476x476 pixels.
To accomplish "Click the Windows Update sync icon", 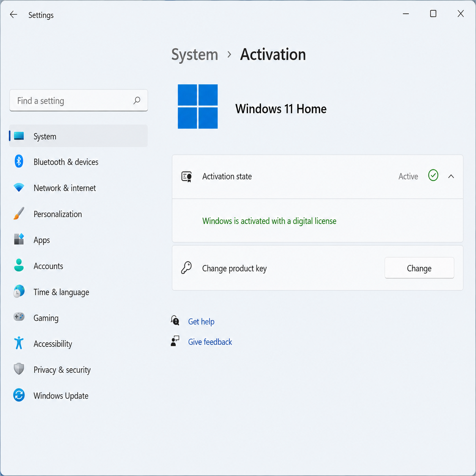I will click(x=19, y=395).
